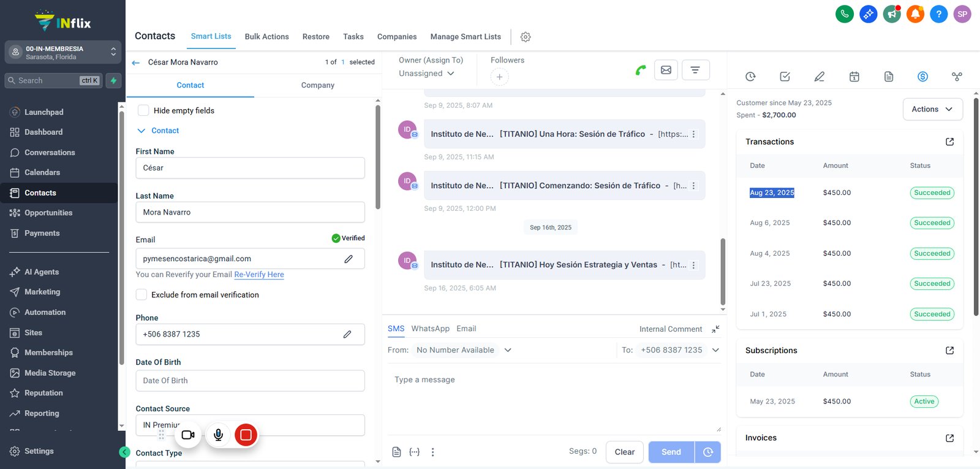Image resolution: width=980 pixels, height=469 pixels.
Task: Open the 00-IN-MEMBRESIA account switcher
Action: (x=62, y=52)
